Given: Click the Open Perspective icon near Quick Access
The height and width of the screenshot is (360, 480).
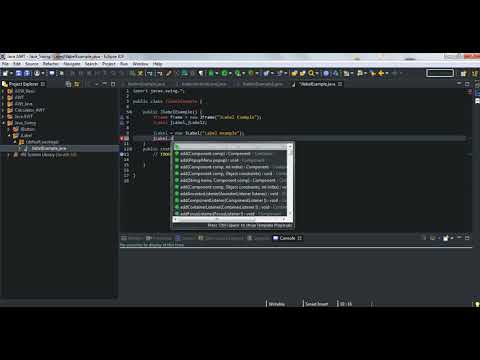Looking at the screenshot, I should pos(463,73).
